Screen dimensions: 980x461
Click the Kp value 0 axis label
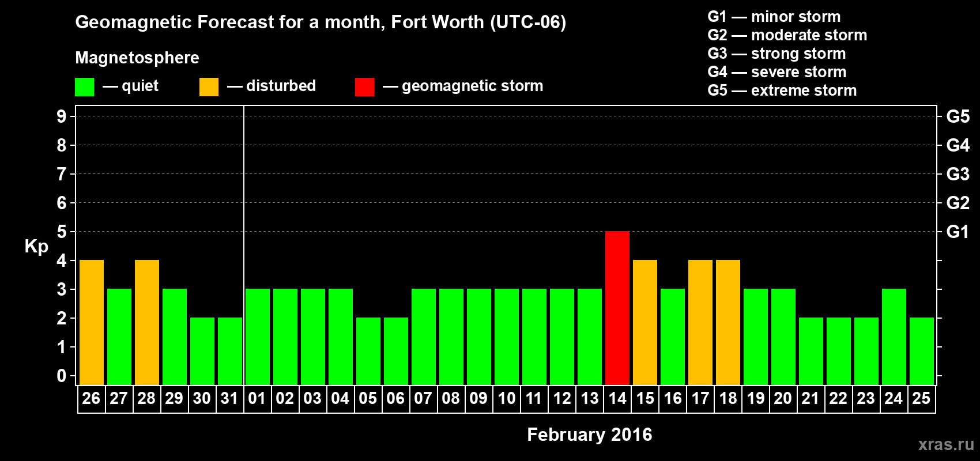click(62, 376)
